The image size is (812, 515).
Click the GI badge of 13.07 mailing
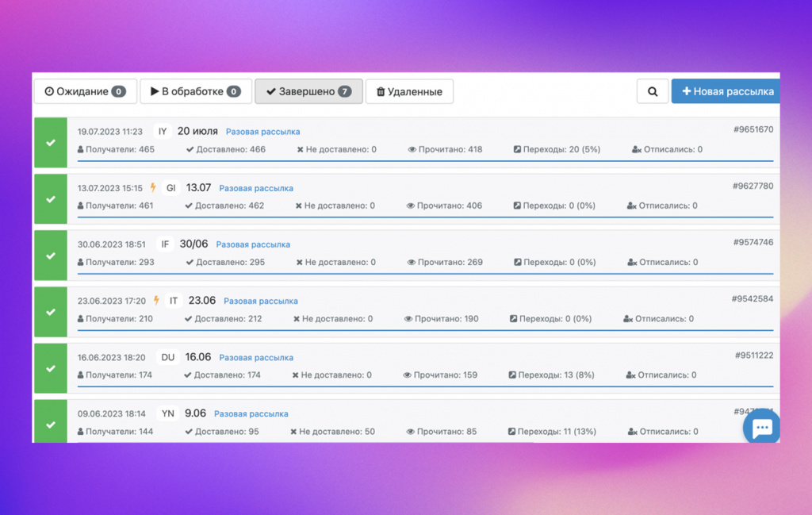[x=170, y=188]
